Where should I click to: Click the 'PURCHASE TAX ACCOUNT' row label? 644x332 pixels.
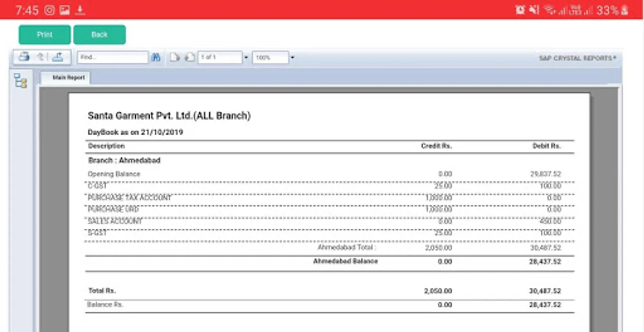(x=130, y=198)
